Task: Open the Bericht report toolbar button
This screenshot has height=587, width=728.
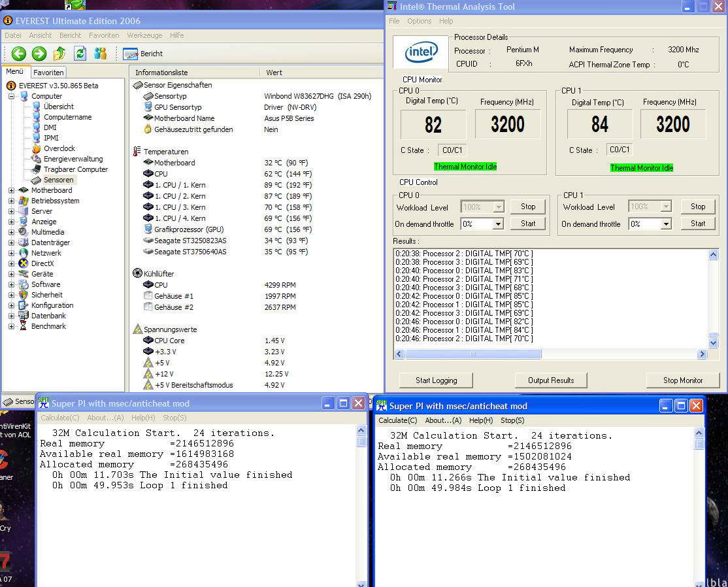Action: (142, 54)
